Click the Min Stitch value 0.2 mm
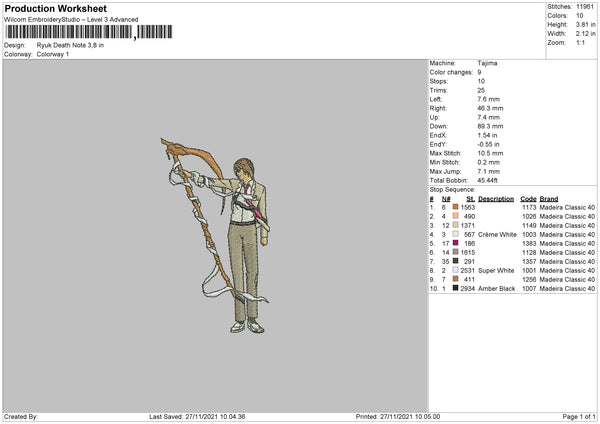Viewport: 600px width, 424px height. click(488, 162)
